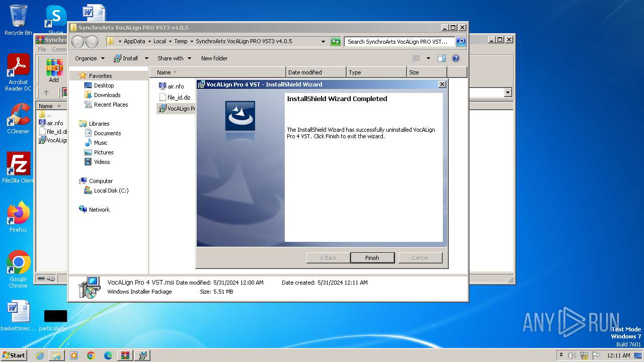This screenshot has height=362, width=644.
Task: Open CCleaner desktop icon
Action: (x=18, y=119)
